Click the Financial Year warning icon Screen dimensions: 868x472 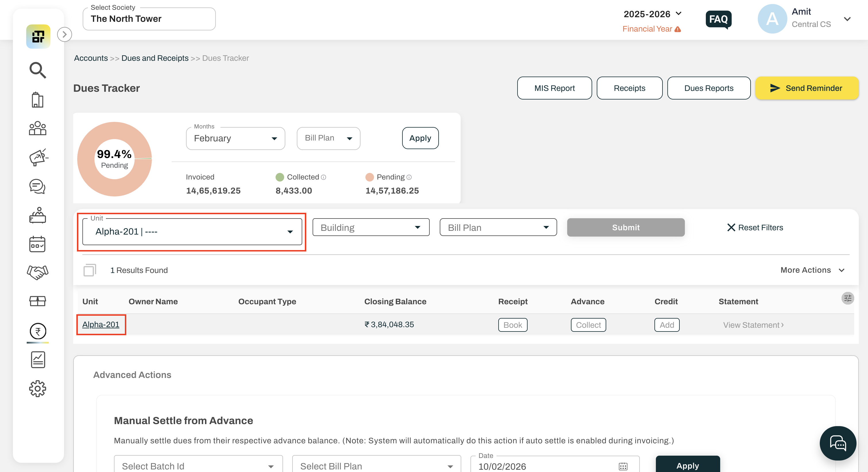coord(678,29)
